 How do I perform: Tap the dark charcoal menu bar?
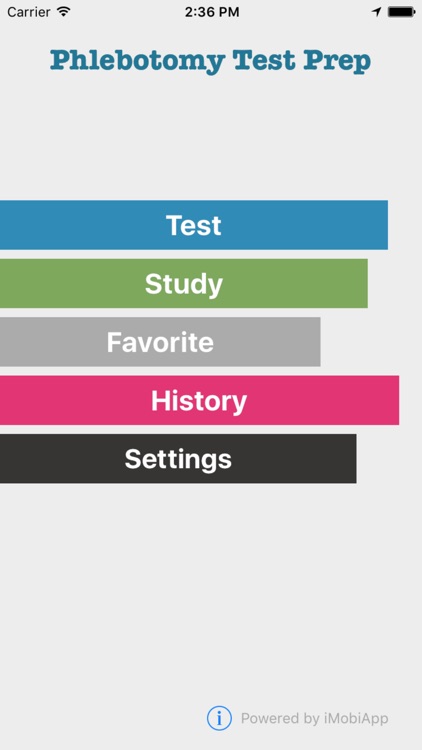[178, 459]
